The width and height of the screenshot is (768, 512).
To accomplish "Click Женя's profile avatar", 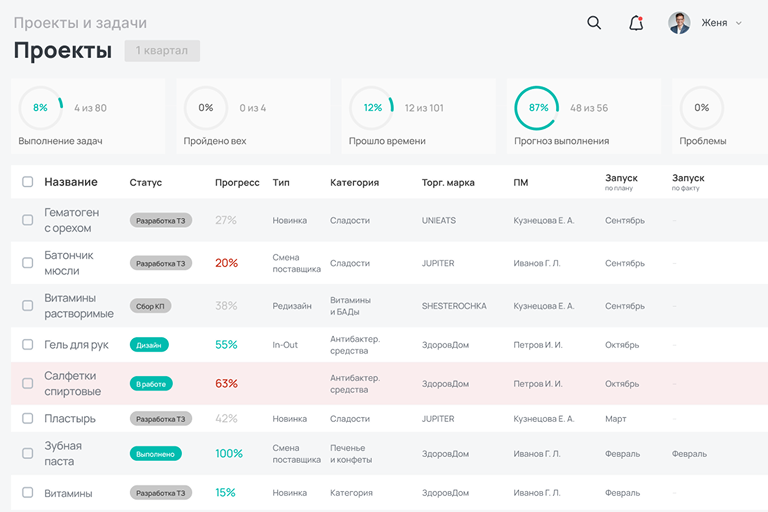I will (x=679, y=23).
